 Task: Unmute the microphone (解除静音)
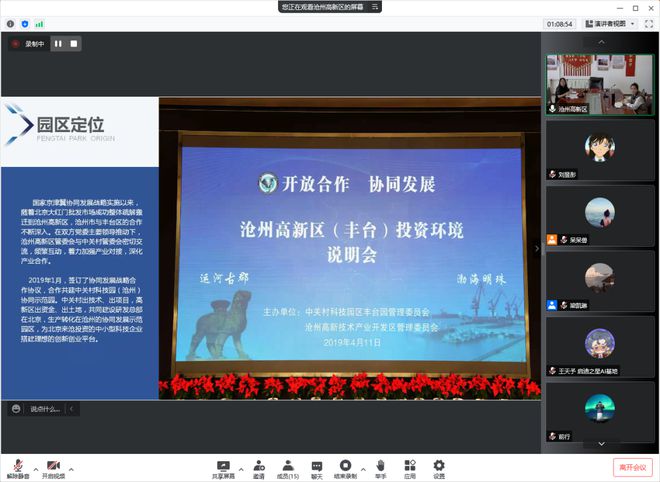(18, 469)
